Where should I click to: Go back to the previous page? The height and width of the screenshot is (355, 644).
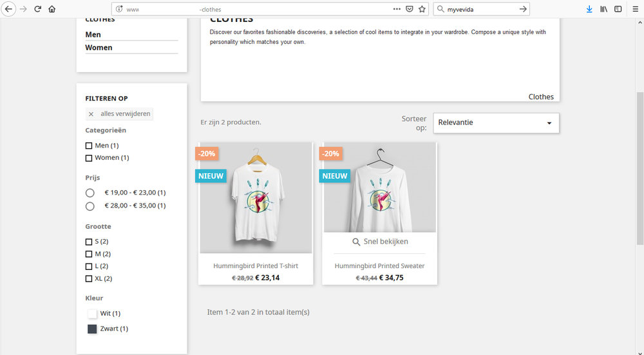point(8,9)
